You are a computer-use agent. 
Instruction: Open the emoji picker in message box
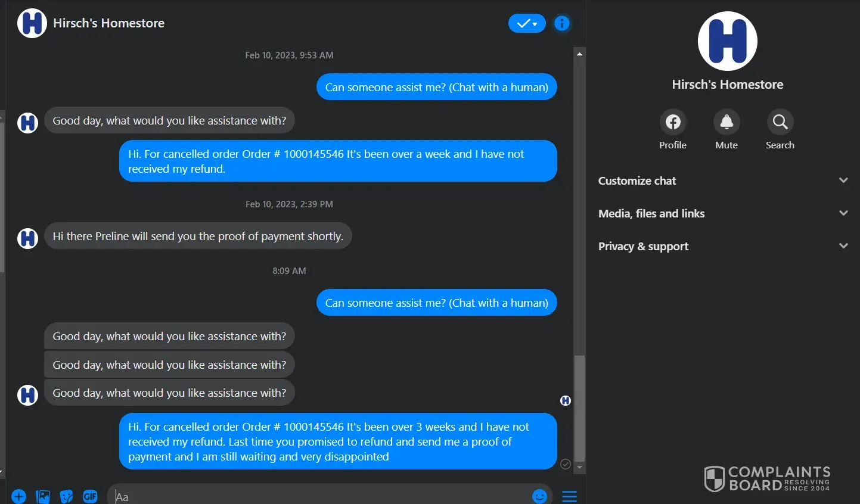[539, 496]
